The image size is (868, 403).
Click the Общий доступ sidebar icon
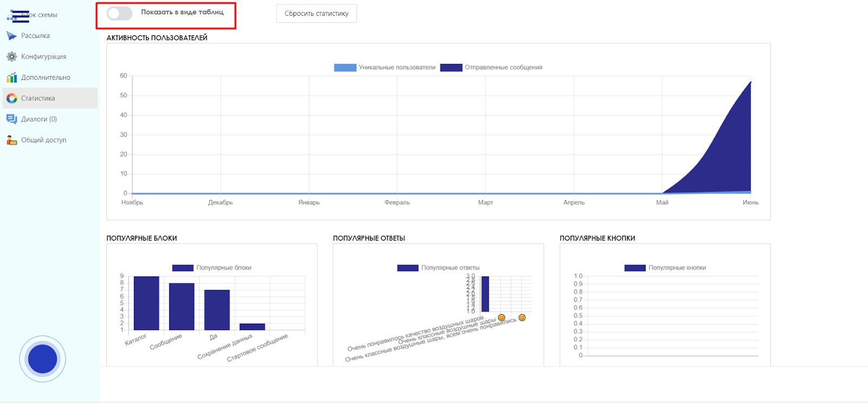(x=11, y=140)
